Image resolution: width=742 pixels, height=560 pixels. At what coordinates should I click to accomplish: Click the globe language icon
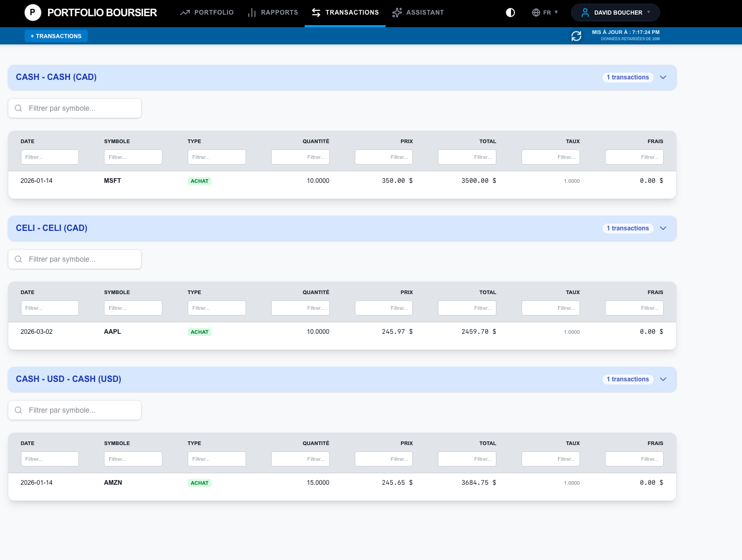(536, 12)
